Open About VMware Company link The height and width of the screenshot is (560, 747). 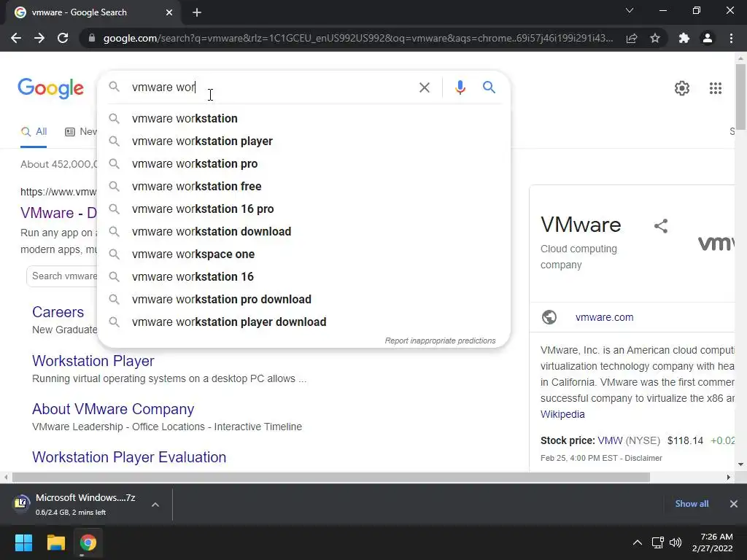[x=113, y=409]
